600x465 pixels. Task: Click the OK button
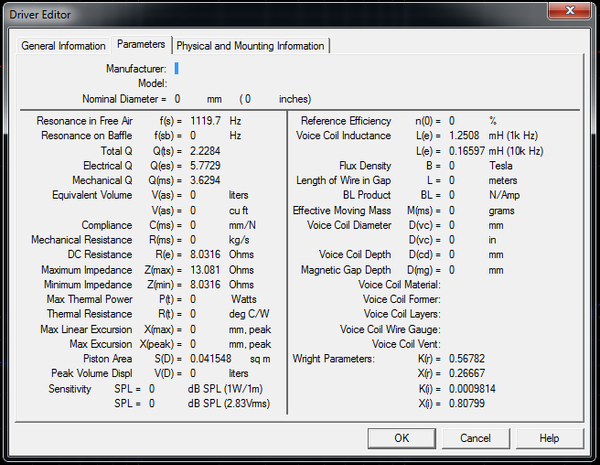click(401, 438)
